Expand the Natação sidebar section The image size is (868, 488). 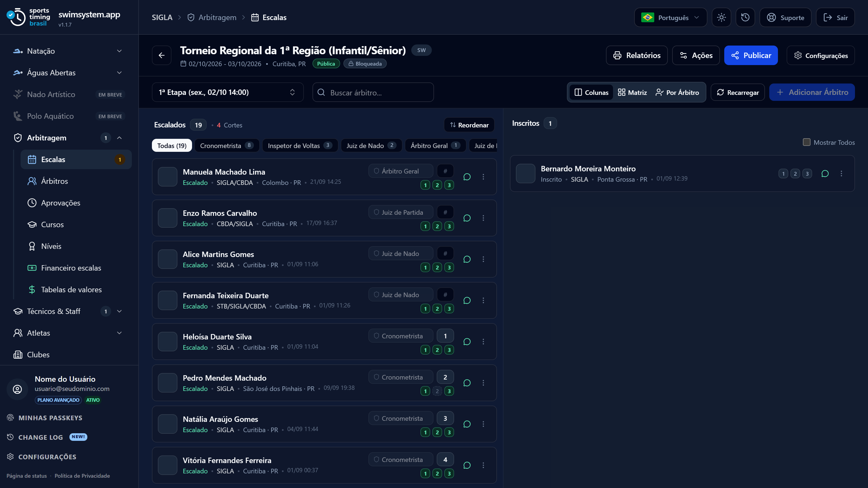point(69,51)
